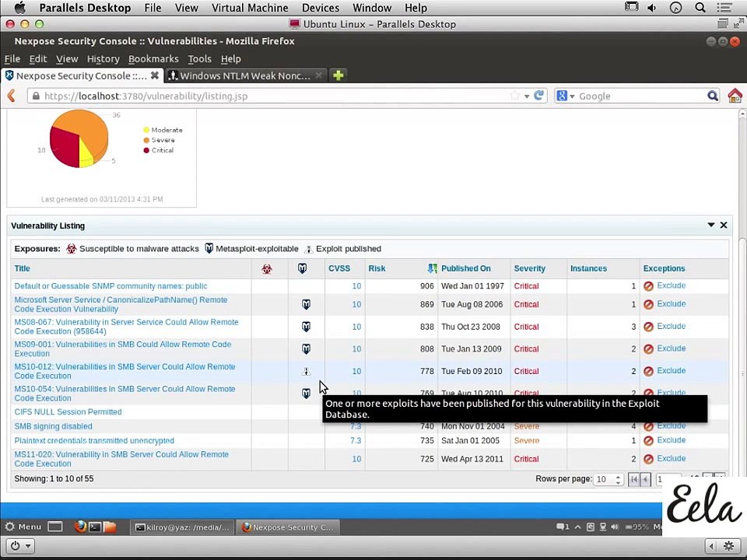Sort by the CVSS column header
This screenshot has height=560, width=747.
pyautogui.click(x=339, y=268)
